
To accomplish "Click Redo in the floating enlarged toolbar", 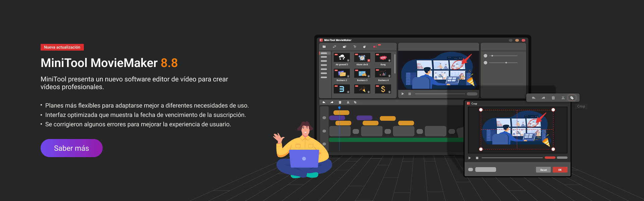I will [543, 98].
